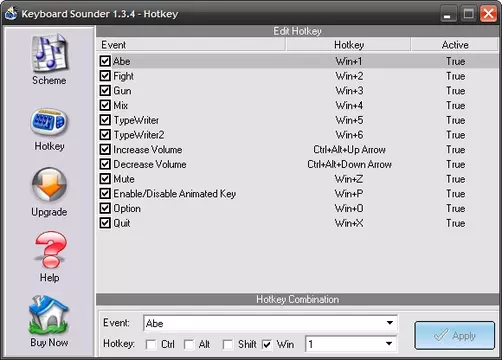Viewport: 502px width, 360px height.
Task: Click the Apply button
Action: point(455,335)
